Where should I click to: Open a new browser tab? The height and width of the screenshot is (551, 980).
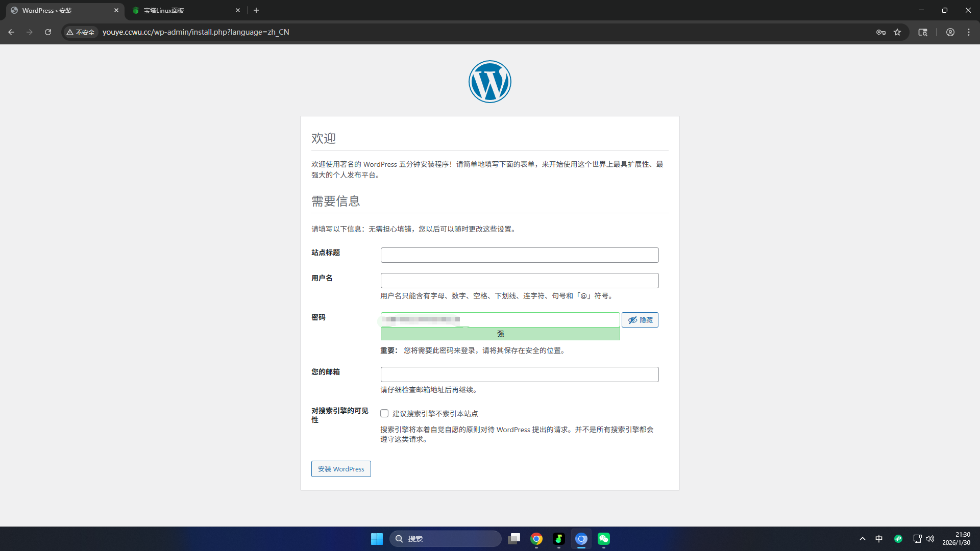tap(256, 10)
